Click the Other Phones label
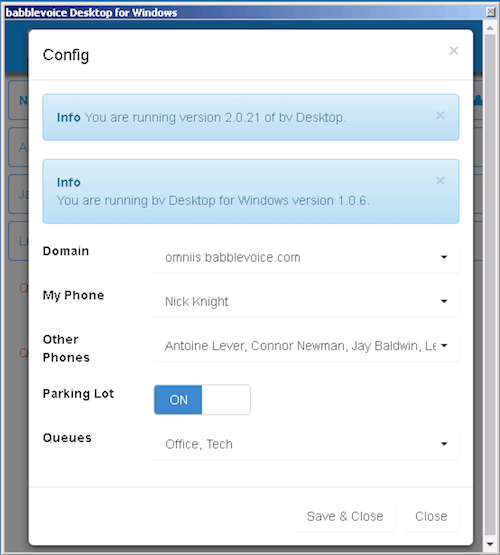This screenshot has width=500, height=555. coord(66,348)
